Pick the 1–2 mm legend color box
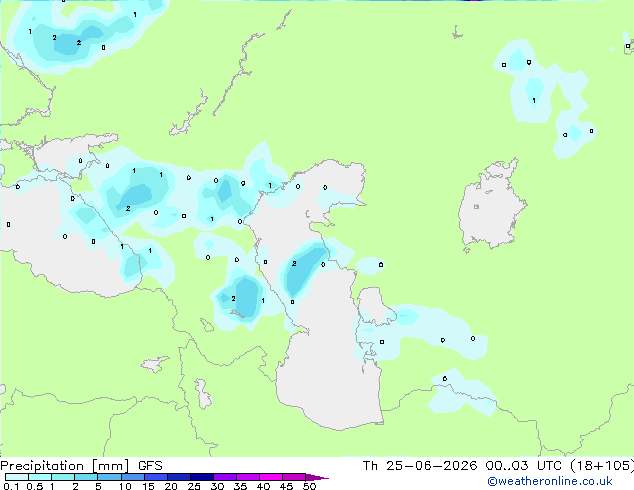This screenshot has width=634, height=490. [x=63, y=477]
